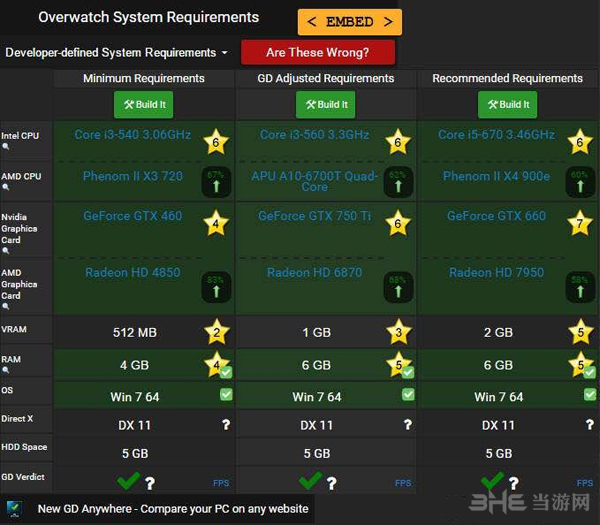Click magnifier icon under Nvidia Graphics Card
Viewport: 600px width, 525px height.
(5, 251)
